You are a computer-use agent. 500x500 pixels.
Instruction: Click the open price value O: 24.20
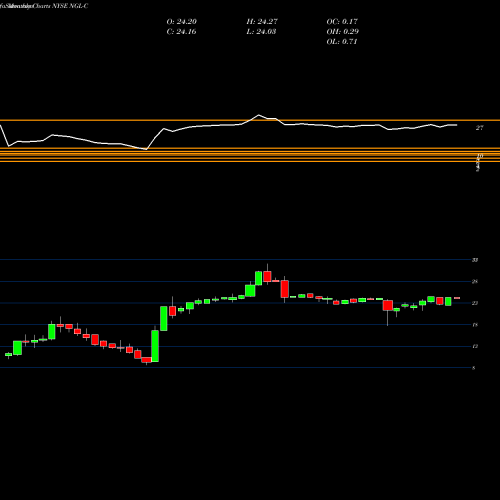pyautogui.click(x=181, y=22)
